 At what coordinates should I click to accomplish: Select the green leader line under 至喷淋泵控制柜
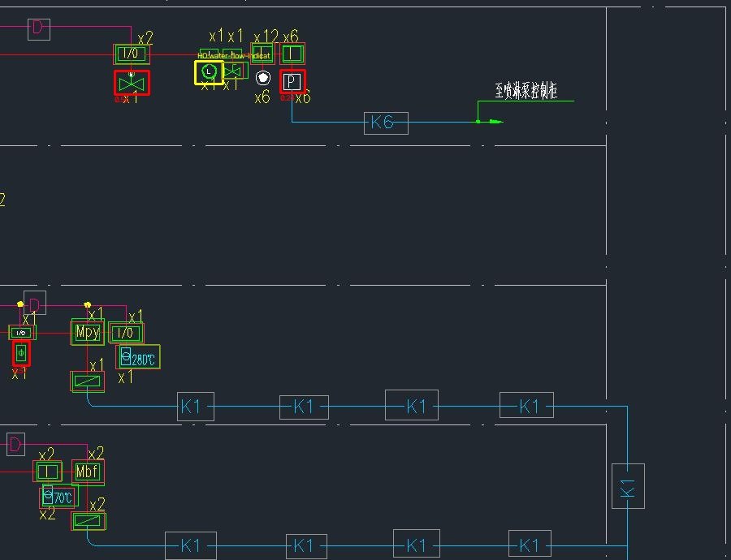pyautogui.click(x=526, y=101)
